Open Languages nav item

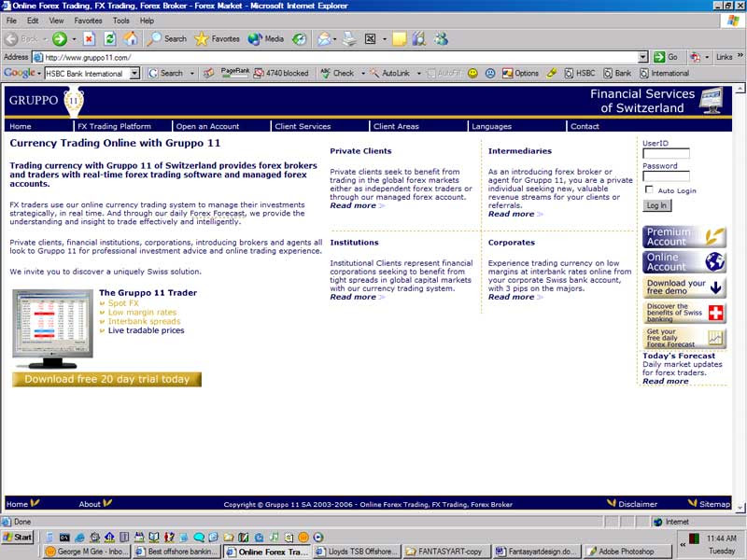pos(491,126)
